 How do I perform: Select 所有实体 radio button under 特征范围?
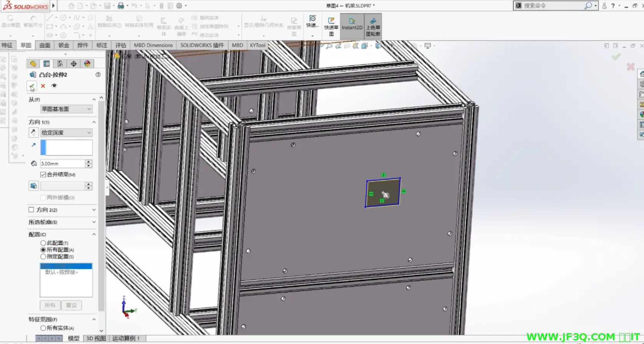(43, 328)
